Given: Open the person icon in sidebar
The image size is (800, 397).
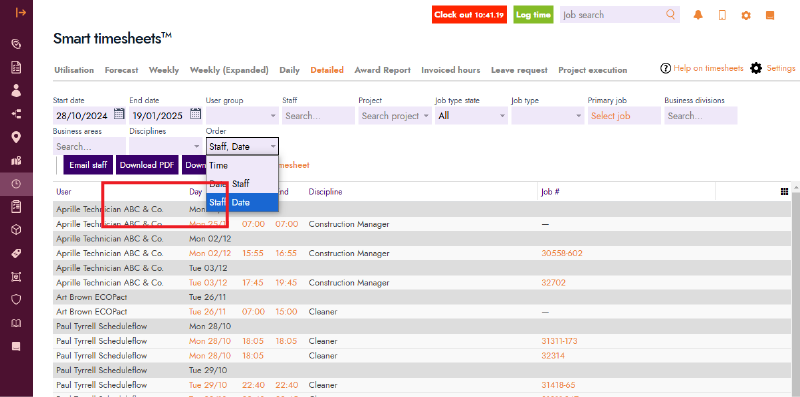Looking at the screenshot, I should [16, 91].
